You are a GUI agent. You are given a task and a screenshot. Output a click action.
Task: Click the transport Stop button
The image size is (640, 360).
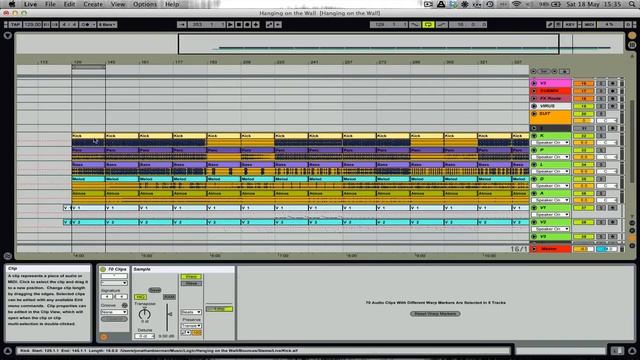(x=239, y=24)
